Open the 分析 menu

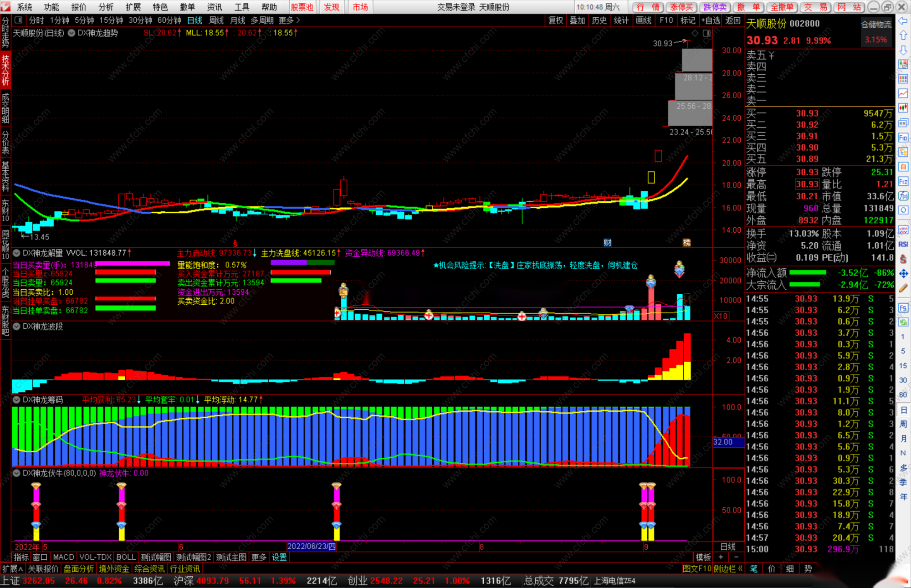coord(106,7)
